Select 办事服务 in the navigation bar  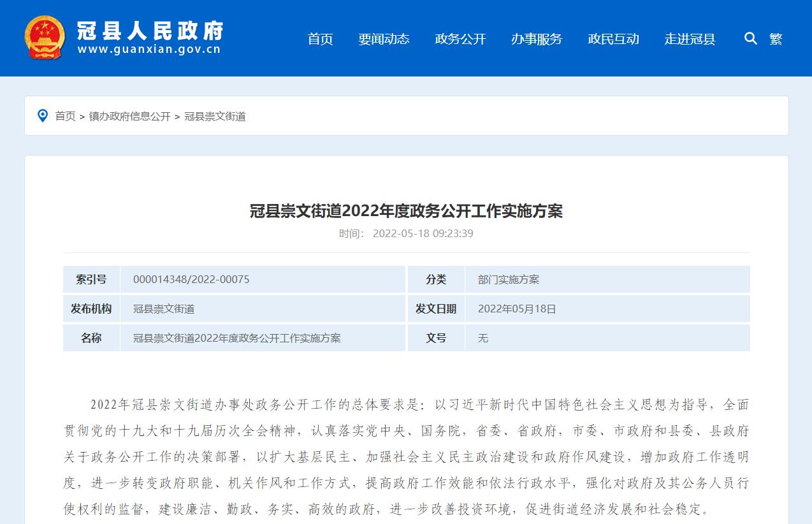click(x=537, y=39)
